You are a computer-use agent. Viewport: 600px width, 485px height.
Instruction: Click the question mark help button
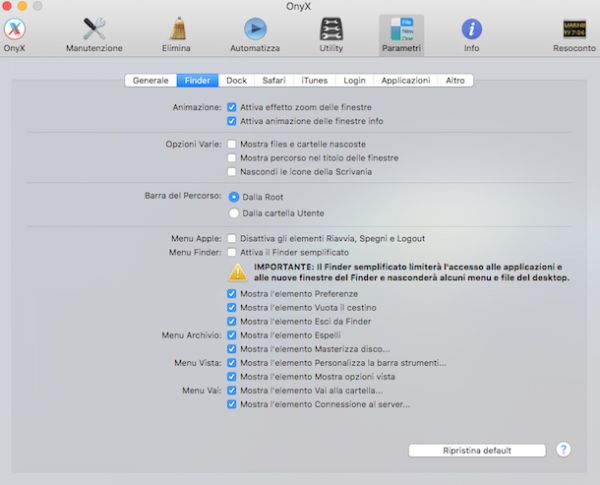[x=563, y=449]
